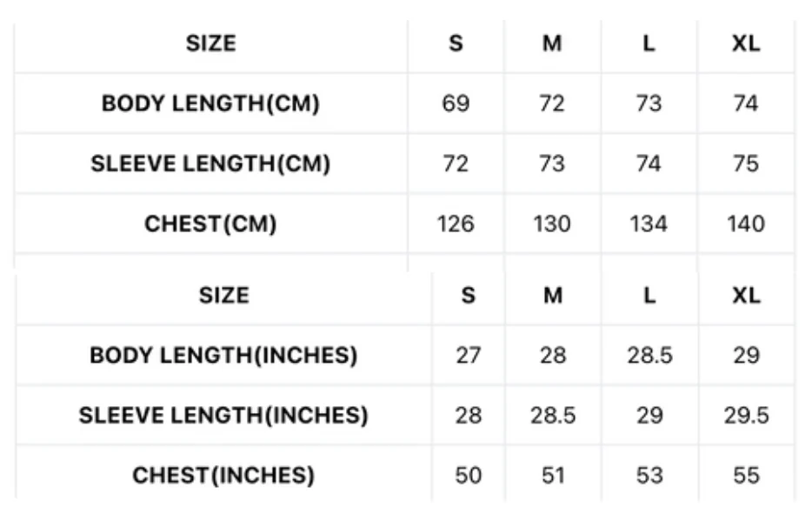
Task: Select the M column header in inches table
Action: (553, 296)
